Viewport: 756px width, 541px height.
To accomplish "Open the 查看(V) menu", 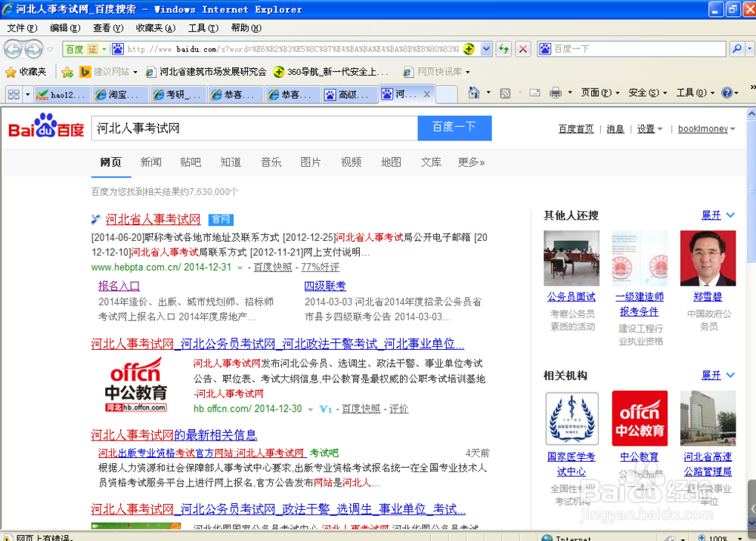I will pos(108,28).
